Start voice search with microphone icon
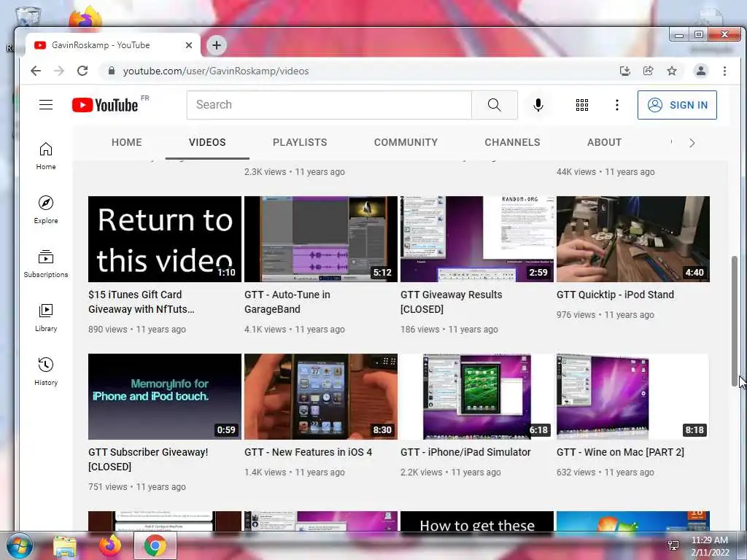The height and width of the screenshot is (560, 747). (x=538, y=105)
